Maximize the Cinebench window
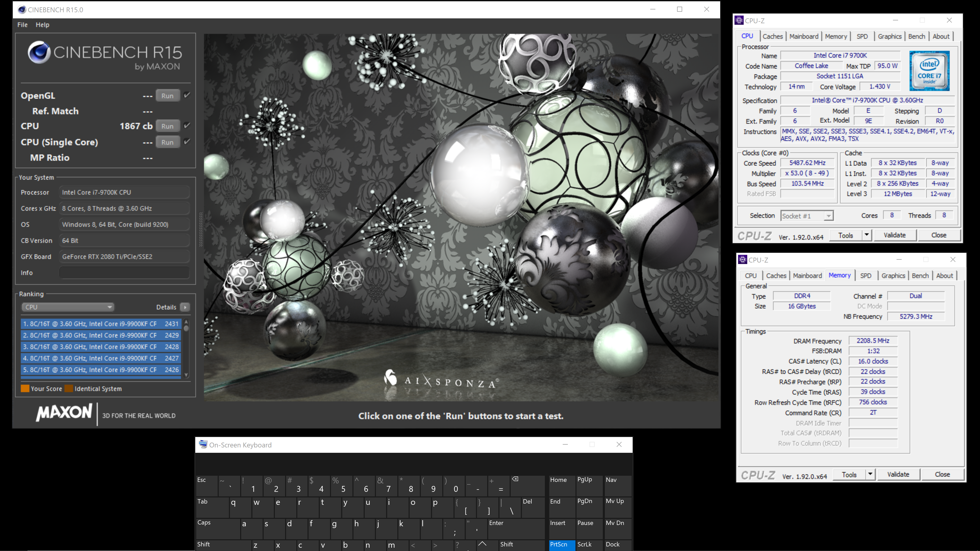The image size is (980, 551). click(x=679, y=9)
